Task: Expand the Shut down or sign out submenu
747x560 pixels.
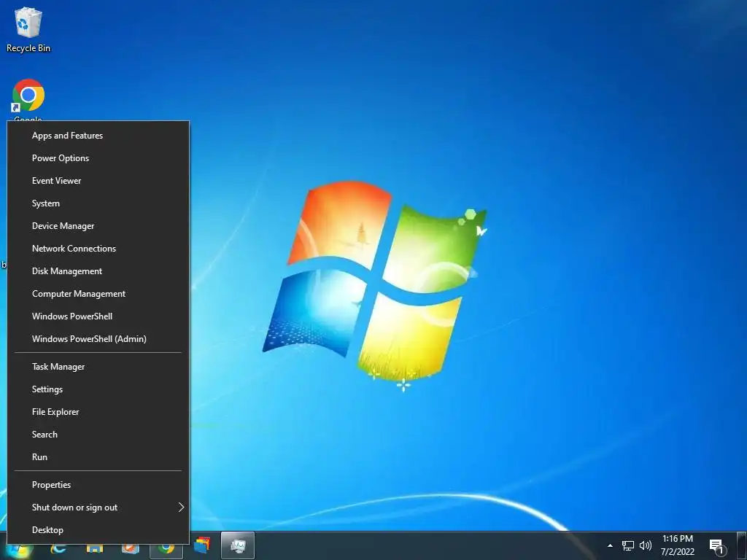Action: click(x=98, y=507)
